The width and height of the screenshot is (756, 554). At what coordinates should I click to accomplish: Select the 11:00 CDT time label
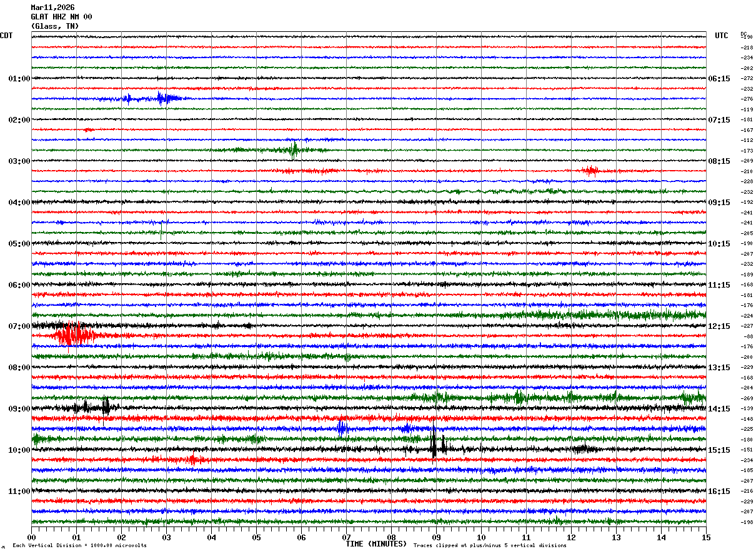pyautogui.click(x=19, y=491)
